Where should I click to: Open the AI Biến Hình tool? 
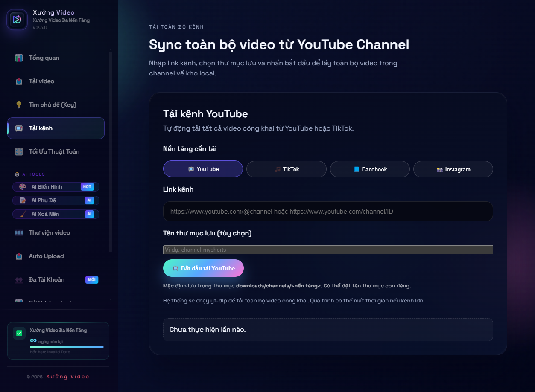56,187
